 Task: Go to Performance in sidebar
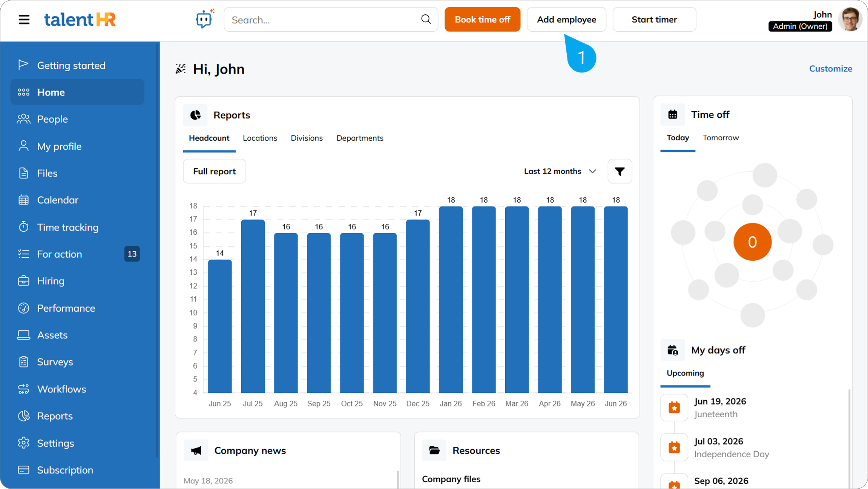coord(77,308)
